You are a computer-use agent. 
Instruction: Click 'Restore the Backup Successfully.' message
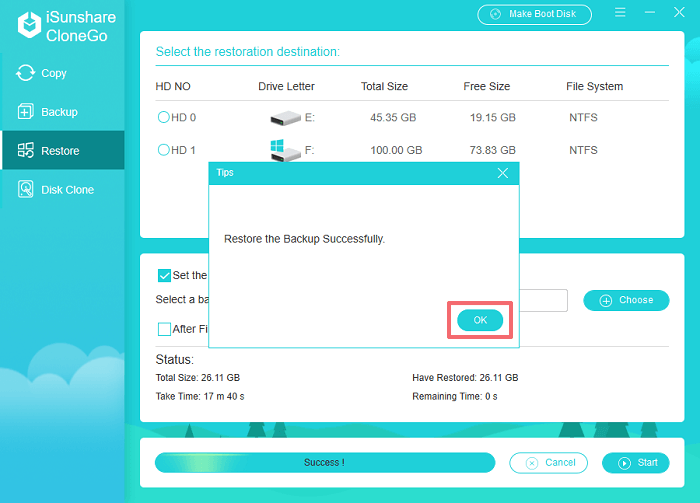(x=304, y=239)
